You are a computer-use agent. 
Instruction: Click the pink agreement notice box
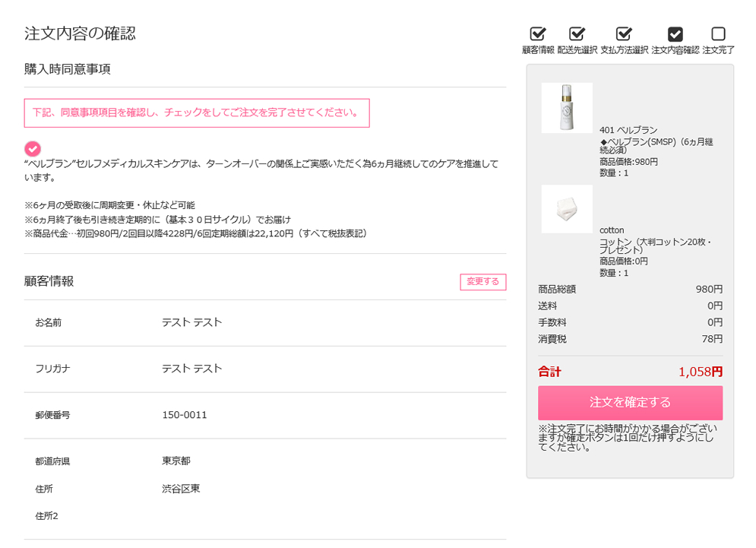(197, 113)
